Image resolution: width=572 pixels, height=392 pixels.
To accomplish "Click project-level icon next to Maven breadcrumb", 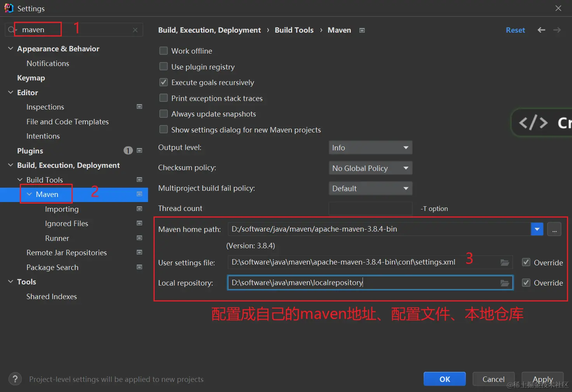I will coord(362,30).
